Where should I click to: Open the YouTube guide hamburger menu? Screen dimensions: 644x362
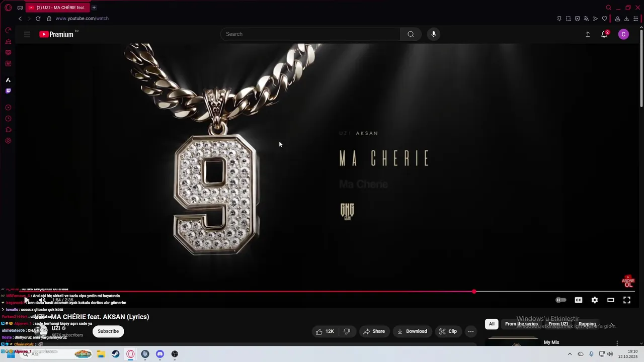pos(27,34)
